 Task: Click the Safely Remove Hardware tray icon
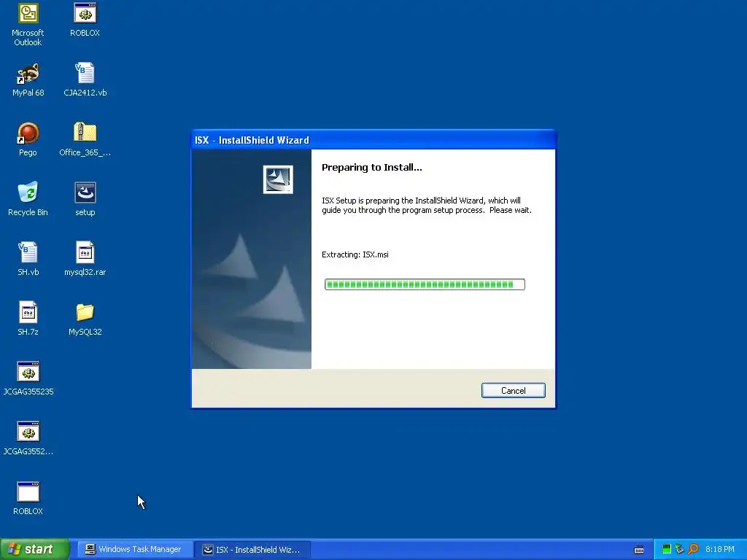pos(680,549)
